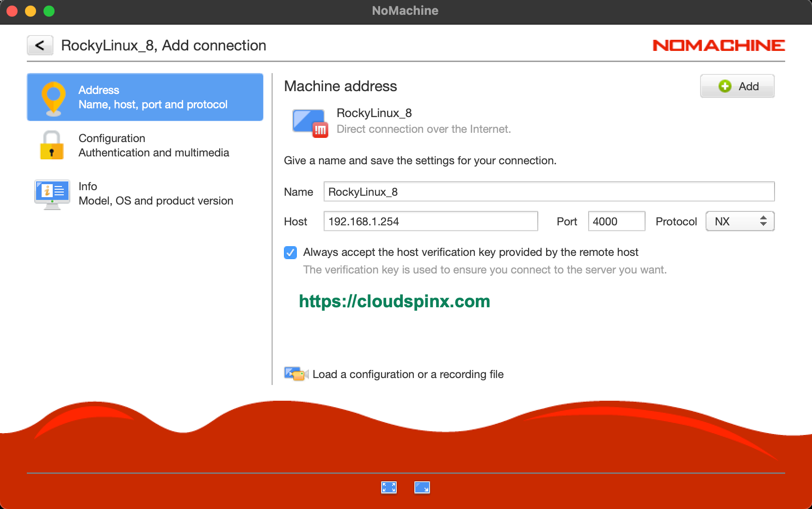812x509 pixels.
Task: Click the windowed view icon at the bottom
Action: click(x=422, y=487)
